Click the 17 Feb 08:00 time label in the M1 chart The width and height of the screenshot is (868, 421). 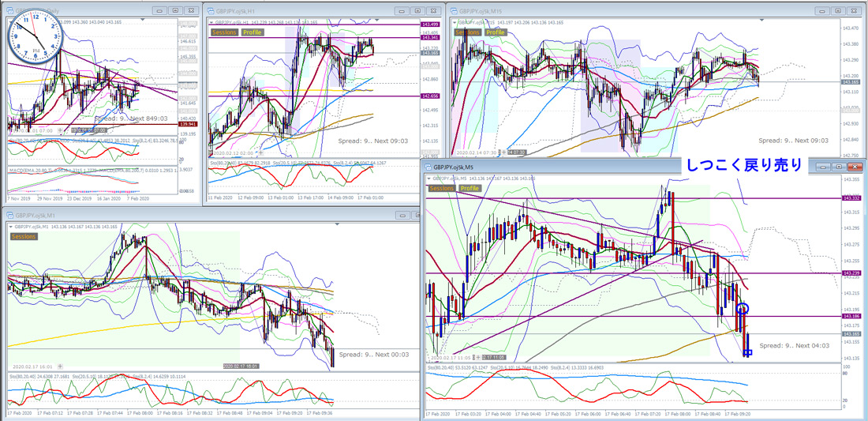[140, 412]
